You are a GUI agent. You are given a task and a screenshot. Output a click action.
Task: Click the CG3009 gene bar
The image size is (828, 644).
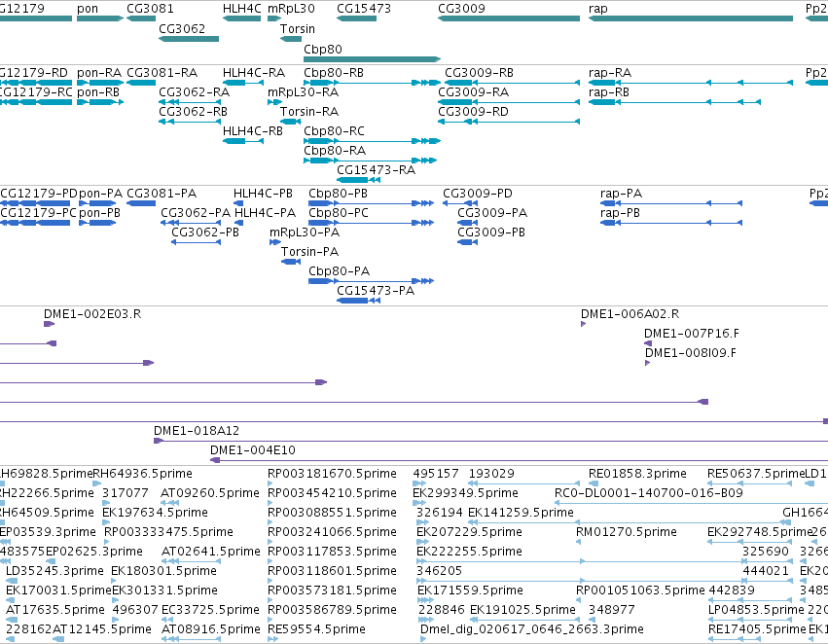(x=509, y=18)
